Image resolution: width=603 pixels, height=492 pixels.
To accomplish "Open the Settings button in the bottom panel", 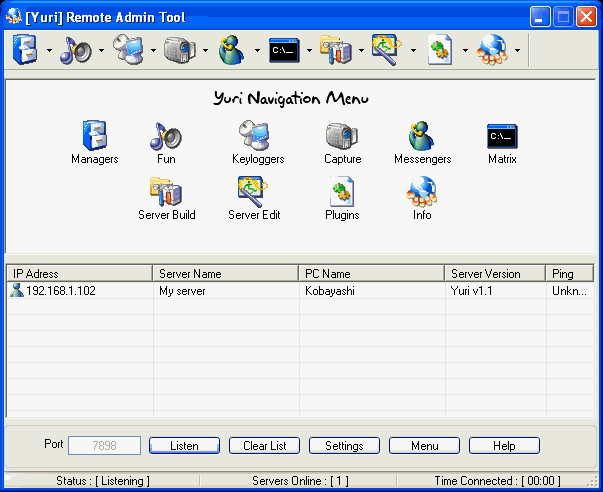I will pyautogui.click(x=344, y=445).
